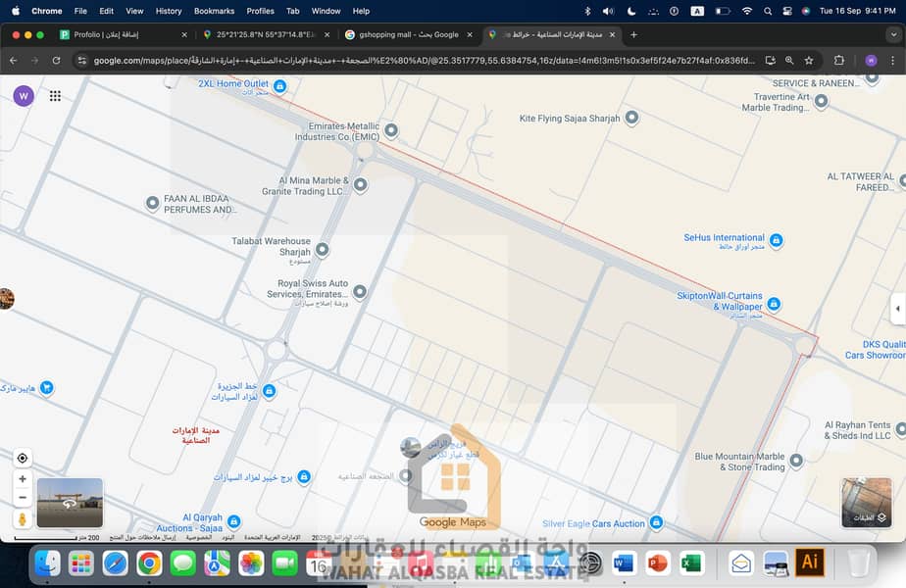Image resolution: width=906 pixels, height=588 pixels.
Task: Zoom in on the map
Action: [x=23, y=479]
